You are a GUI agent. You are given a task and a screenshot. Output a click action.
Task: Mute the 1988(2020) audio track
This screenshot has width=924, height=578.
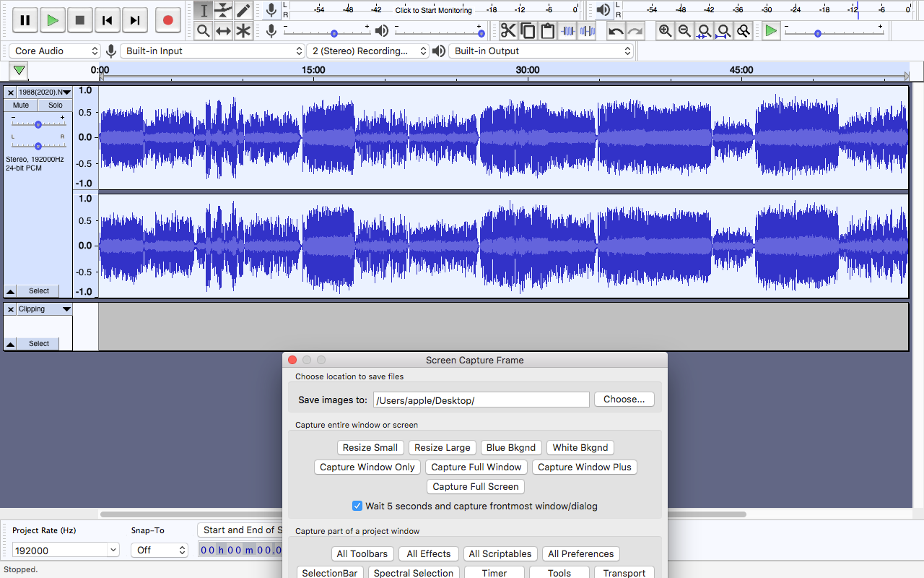tap(21, 105)
